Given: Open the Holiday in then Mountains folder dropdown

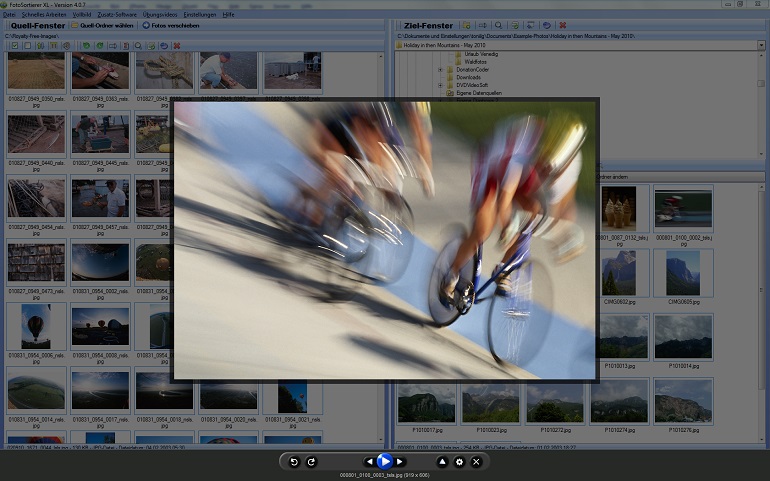Looking at the screenshot, I should tap(761, 45).
